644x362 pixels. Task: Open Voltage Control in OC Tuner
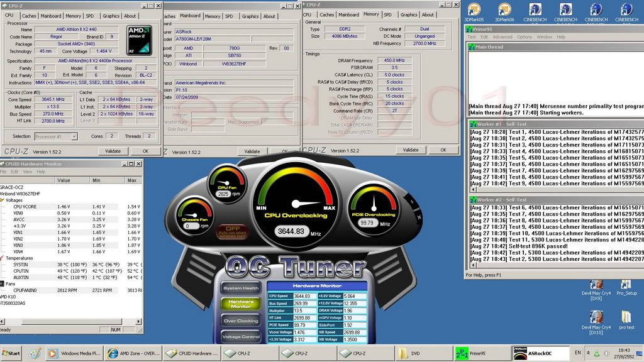[241, 337]
